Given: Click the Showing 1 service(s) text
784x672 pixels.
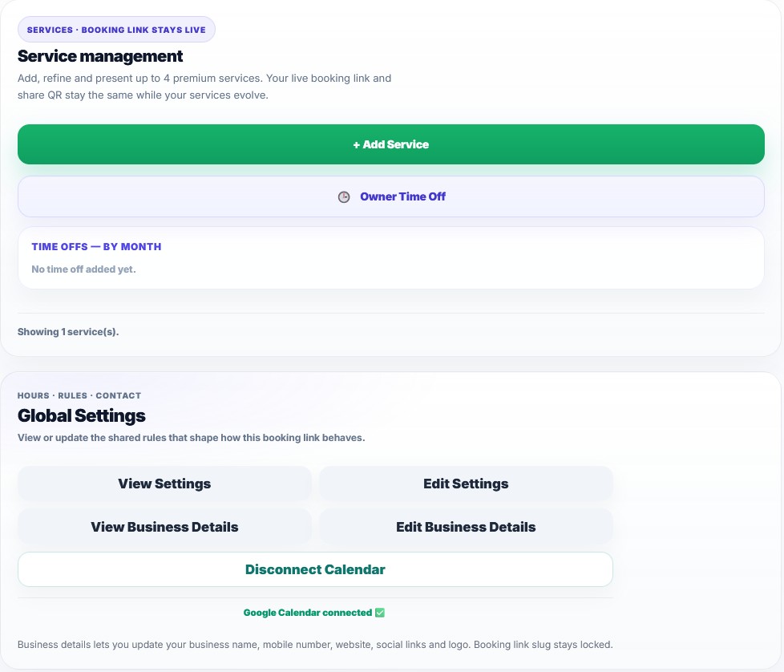Looking at the screenshot, I should (68, 332).
